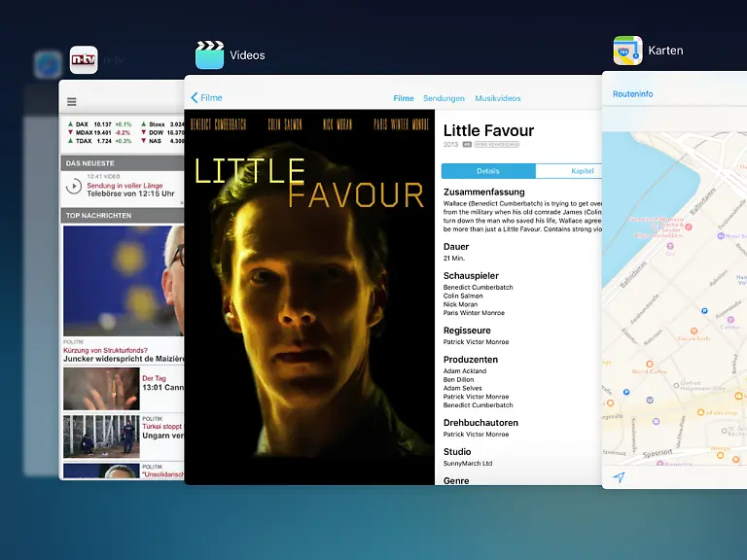Viewport: 747px width, 560px height.
Task: Tap producer name Adam Ackland
Action: 465,371
